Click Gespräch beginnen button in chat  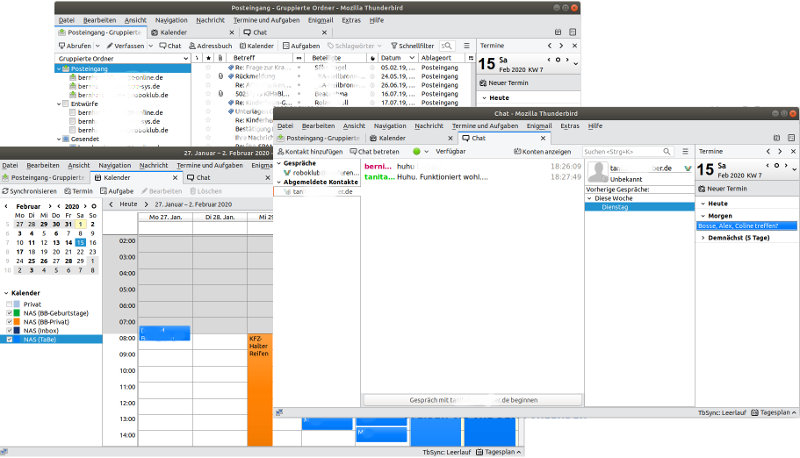pyautogui.click(x=472, y=400)
